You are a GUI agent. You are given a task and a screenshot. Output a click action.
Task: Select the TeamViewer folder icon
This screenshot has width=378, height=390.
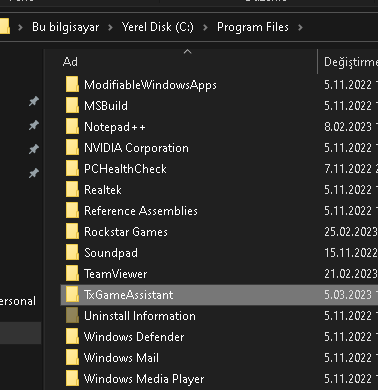(x=72, y=274)
